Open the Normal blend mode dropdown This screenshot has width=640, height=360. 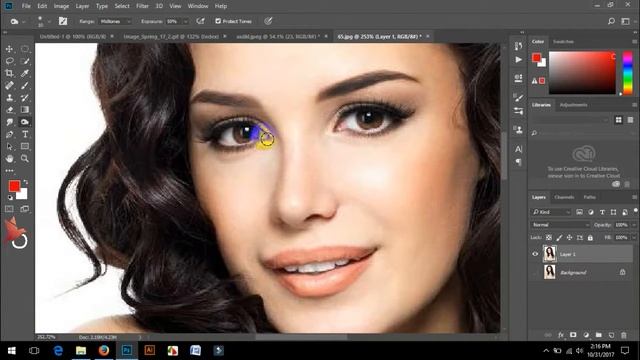(560, 225)
